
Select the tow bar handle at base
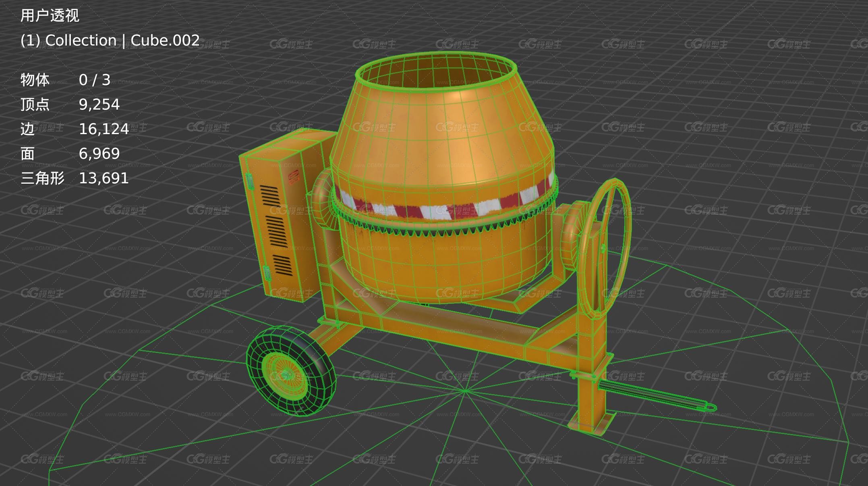657,396
